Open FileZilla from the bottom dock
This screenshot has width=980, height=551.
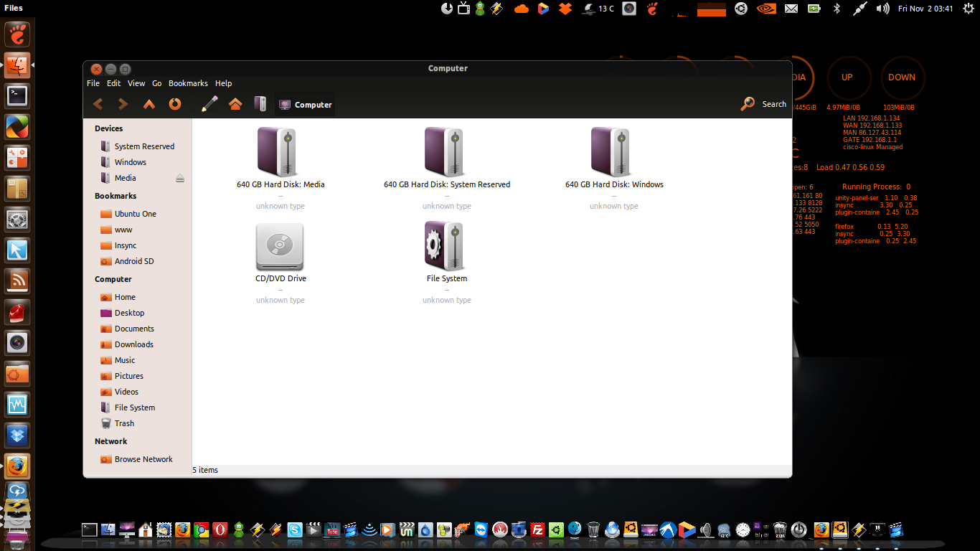pos(537,529)
